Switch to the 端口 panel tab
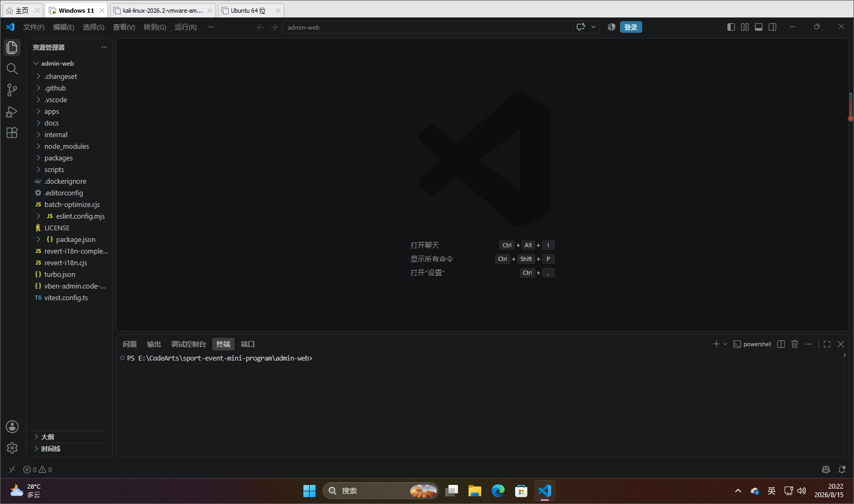The image size is (854, 504). (x=248, y=344)
